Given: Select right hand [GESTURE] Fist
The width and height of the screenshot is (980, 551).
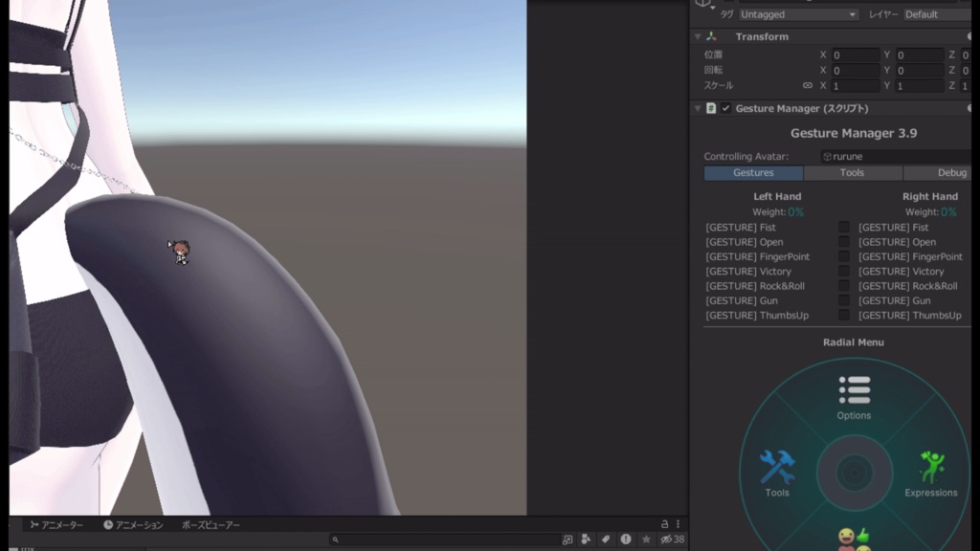Looking at the screenshot, I should (894, 228).
